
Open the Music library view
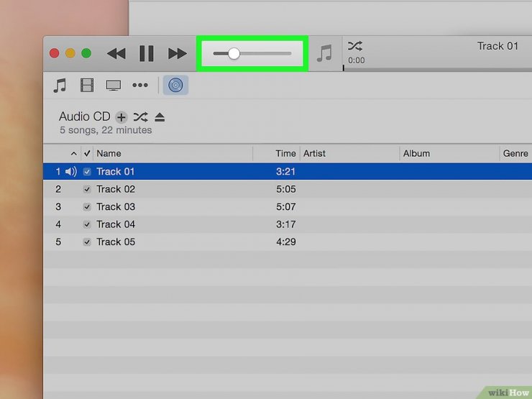pyautogui.click(x=60, y=85)
